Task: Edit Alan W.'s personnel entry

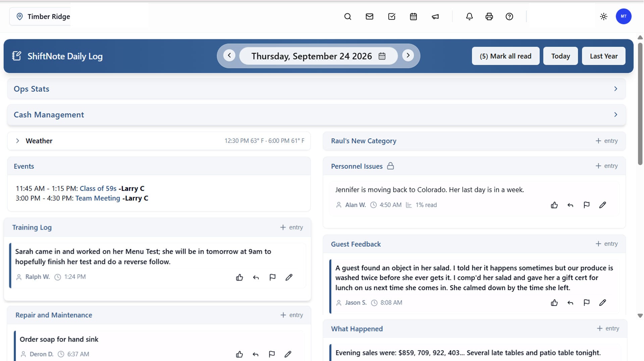Action: [x=603, y=205]
